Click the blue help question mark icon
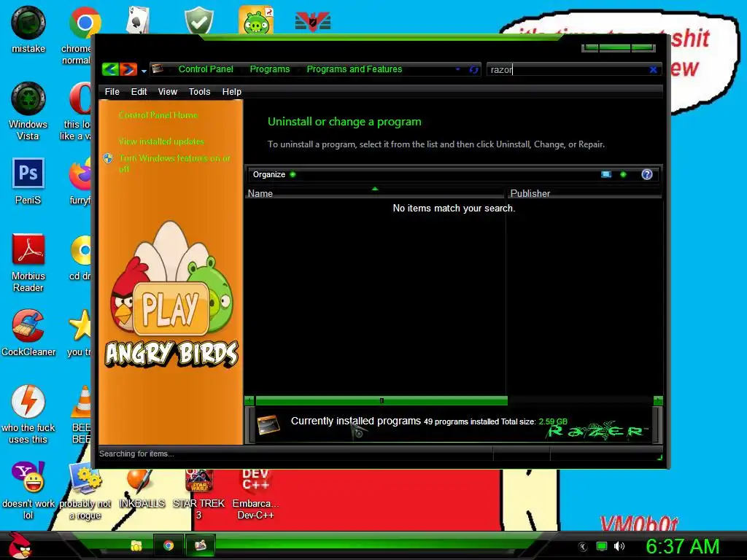This screenshot has height=560, width=747. (x=646, y=174)
